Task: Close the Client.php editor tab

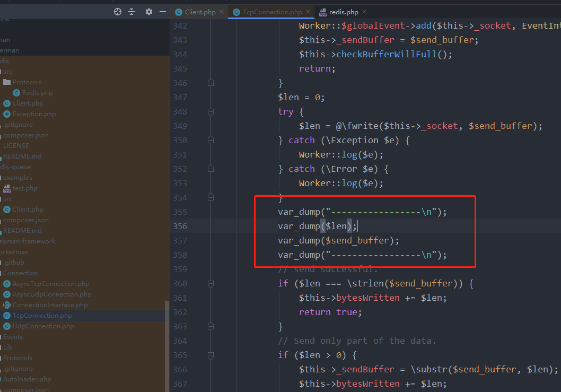Action: click(222, 12)
